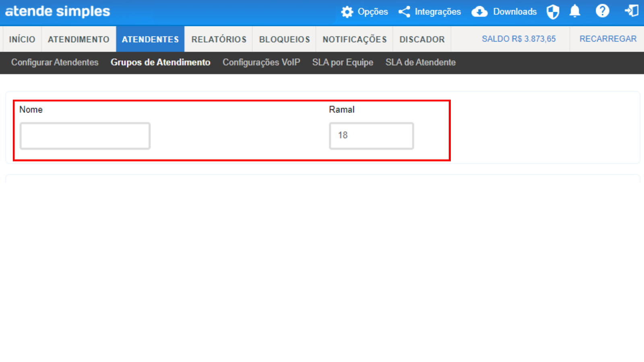This screenshot has width=644, height=362.
Task: Open the DISCADOR tab
Action: pos(422,39)
